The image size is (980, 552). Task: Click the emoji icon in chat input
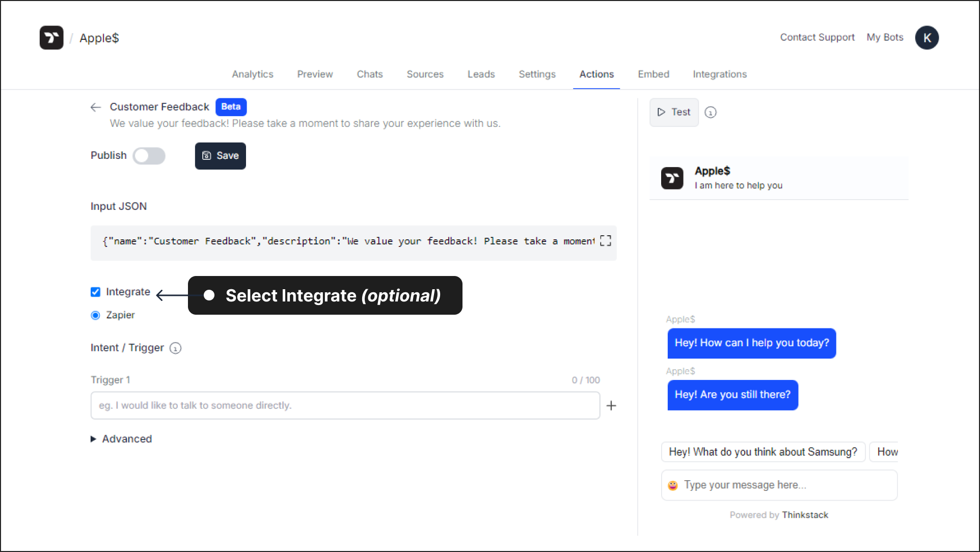[x=673, y=485]
